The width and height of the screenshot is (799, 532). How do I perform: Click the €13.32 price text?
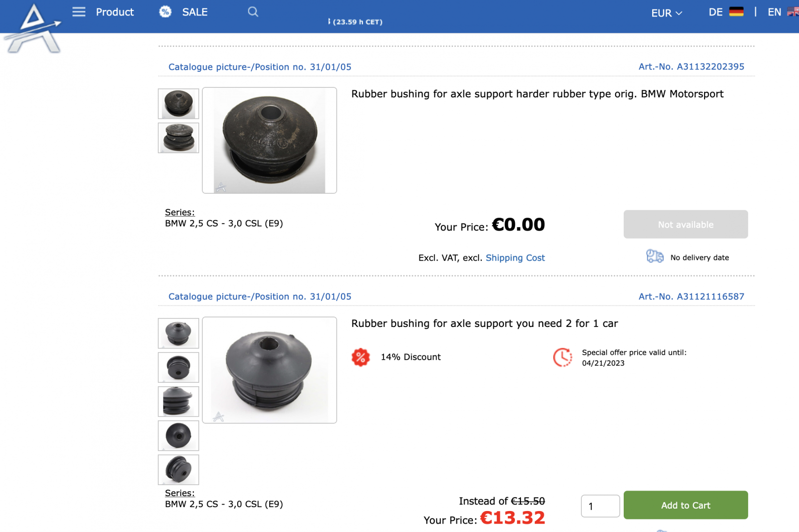(512, 518)
